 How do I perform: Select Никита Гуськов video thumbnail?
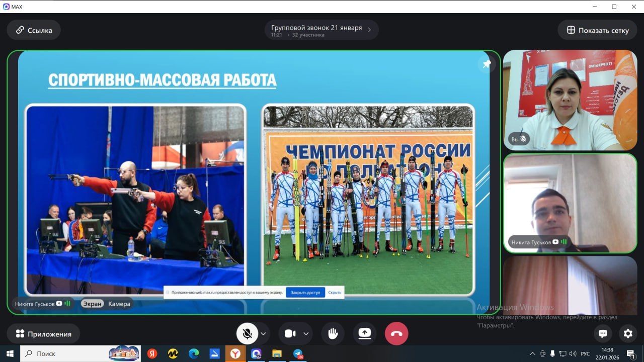(x=570, y=203)
